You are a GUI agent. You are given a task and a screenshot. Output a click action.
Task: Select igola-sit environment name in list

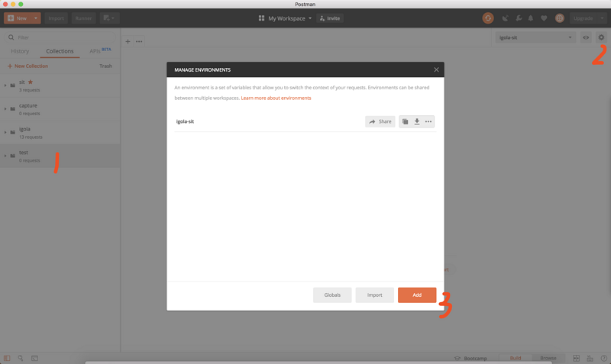[x=185, y=121]
